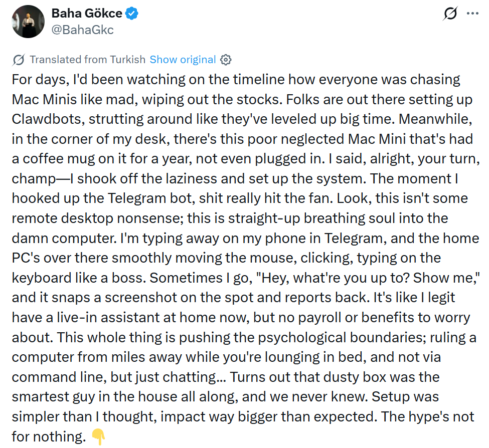Image resolution: width=489 pixels, height=448 pixels.
Task: Click the Mac Minis text in the post
Action: point(44,100)
